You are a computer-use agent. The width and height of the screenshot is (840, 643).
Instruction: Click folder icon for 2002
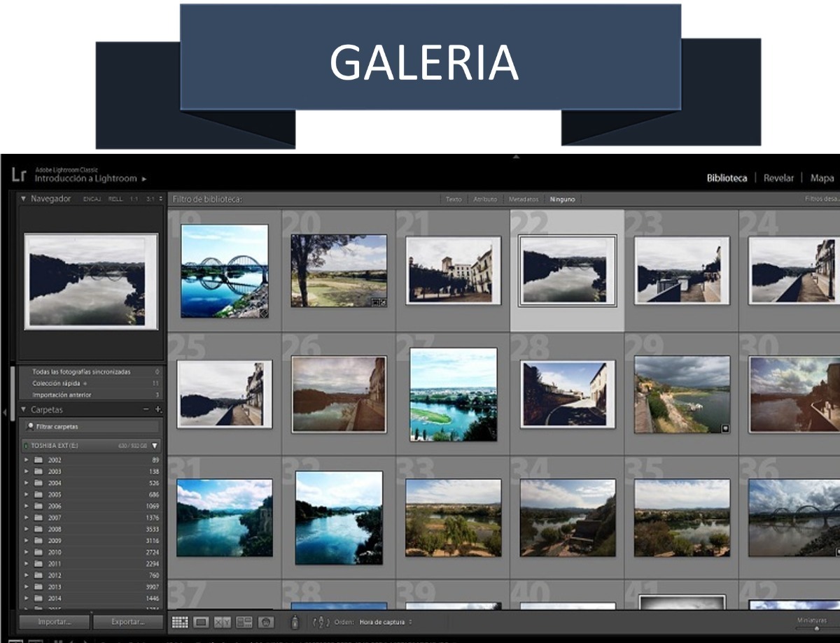38,460
